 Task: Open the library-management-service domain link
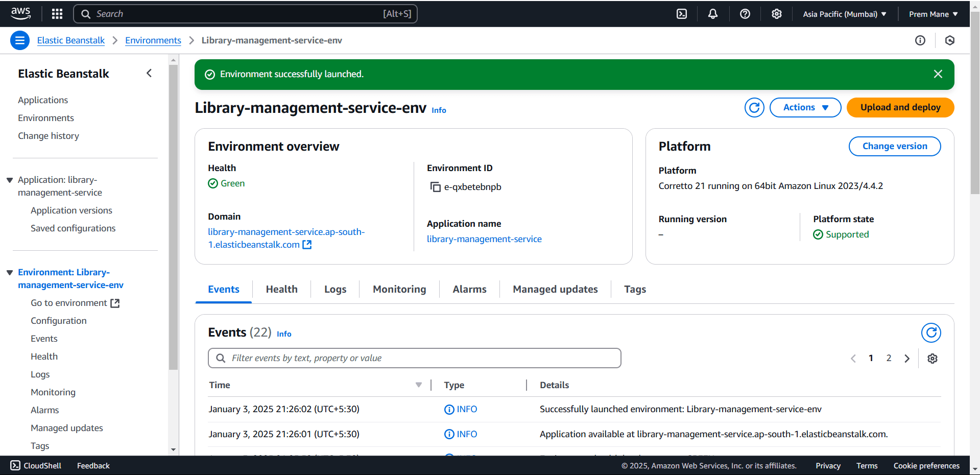[286, 238]
